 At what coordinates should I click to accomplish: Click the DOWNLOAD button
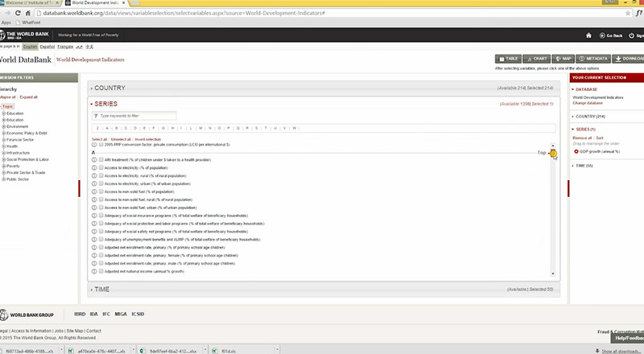coord(629,59)
